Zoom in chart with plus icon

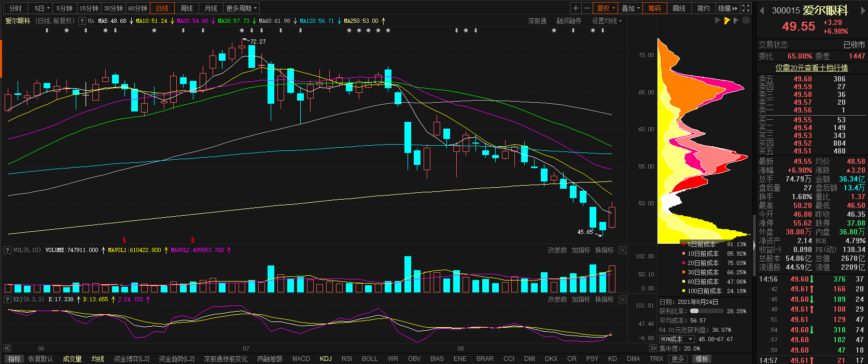(576, 8)
